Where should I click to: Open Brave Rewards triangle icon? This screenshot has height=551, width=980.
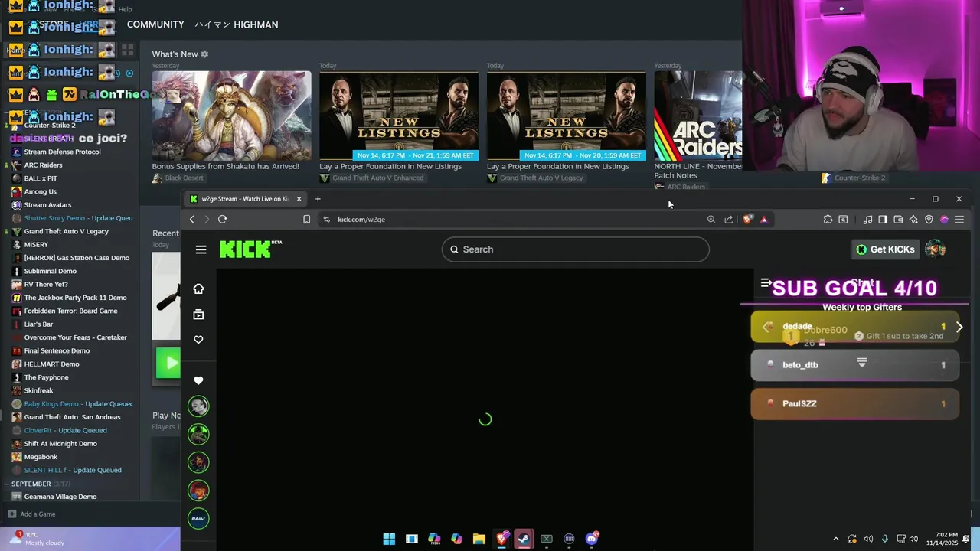[763, 220]
